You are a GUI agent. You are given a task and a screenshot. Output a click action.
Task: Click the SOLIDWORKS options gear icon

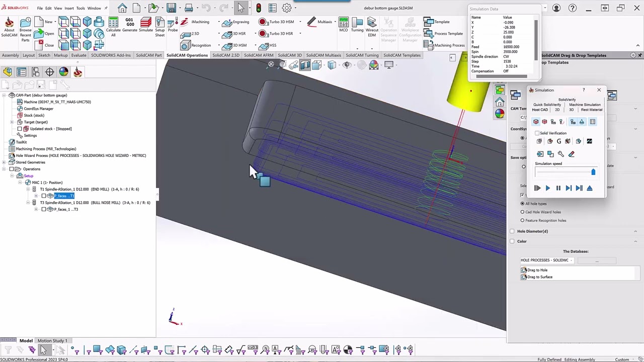pyautogui.click(x=287, y=8)
